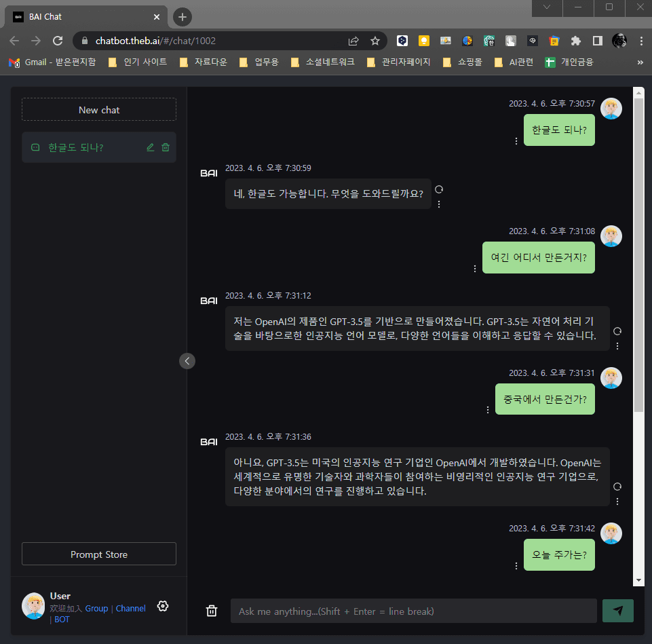This screenshot has width=652, height=644.
Task: Reload the chatbot page
Action: tap(58, 41)
